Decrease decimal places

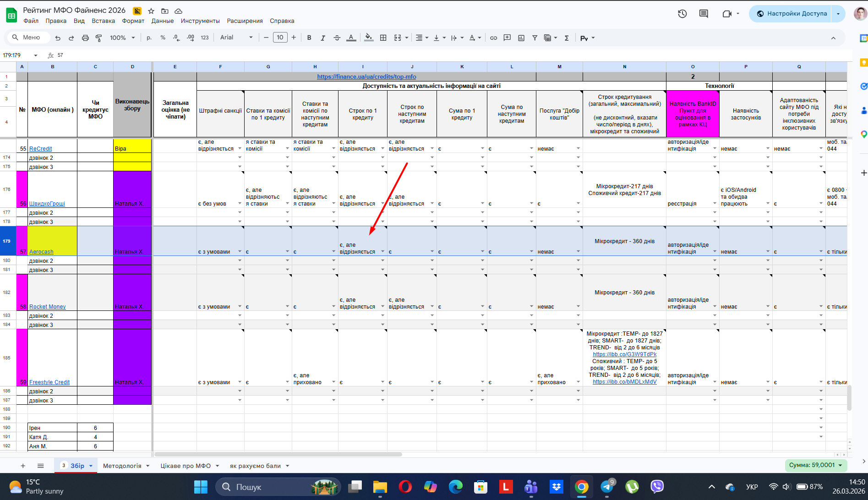(x=176, y=38)
